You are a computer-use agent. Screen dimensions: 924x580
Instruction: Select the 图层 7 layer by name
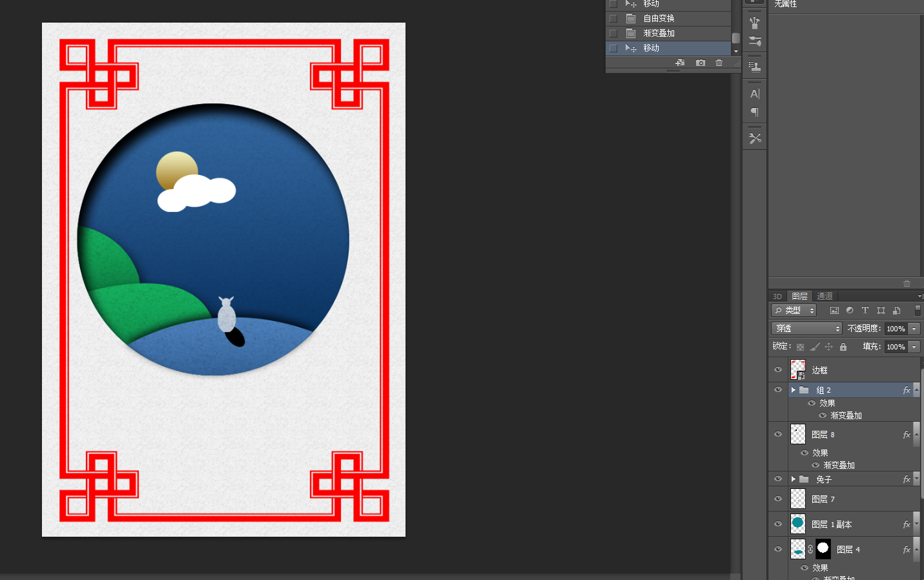[x=823, y=499]
